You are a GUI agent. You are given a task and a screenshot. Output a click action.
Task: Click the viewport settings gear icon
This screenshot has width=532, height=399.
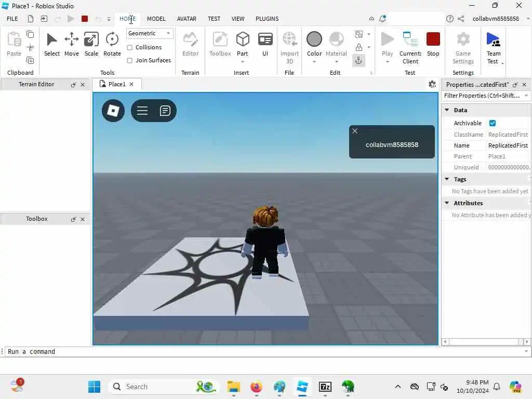[432, 84]
